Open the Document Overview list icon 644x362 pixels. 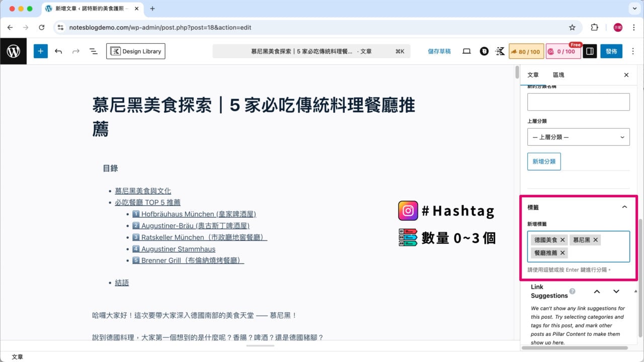pos(94,51)
